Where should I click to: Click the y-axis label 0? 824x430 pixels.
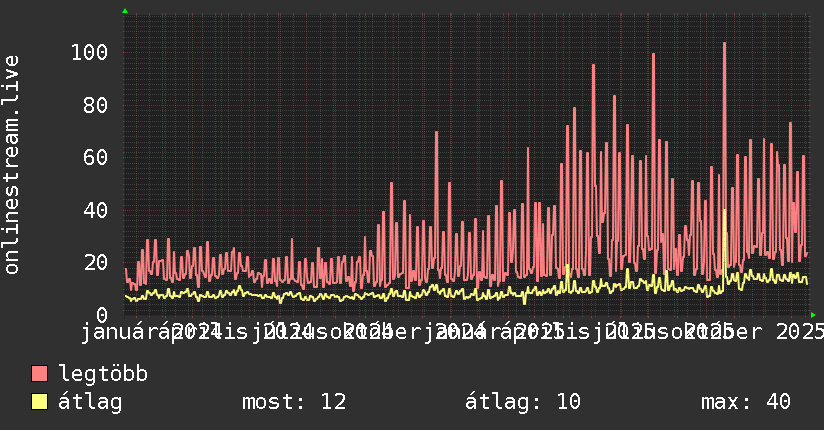102,315
